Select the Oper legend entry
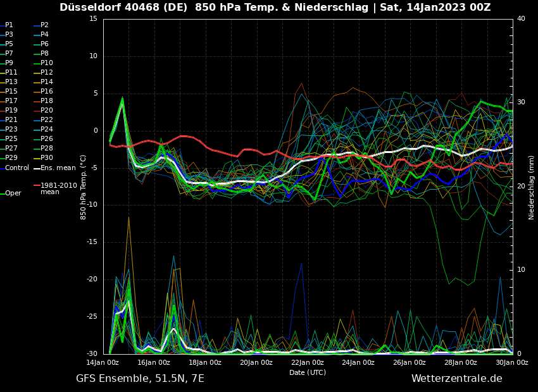This screenshot has height=392, width=538. [x=13, y=193]
